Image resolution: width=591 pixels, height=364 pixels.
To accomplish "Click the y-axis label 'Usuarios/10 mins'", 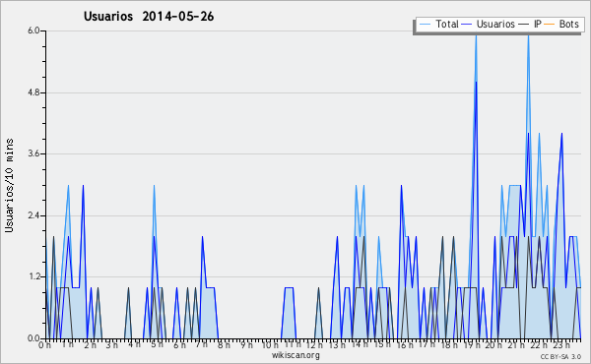I will coord(9,185).
